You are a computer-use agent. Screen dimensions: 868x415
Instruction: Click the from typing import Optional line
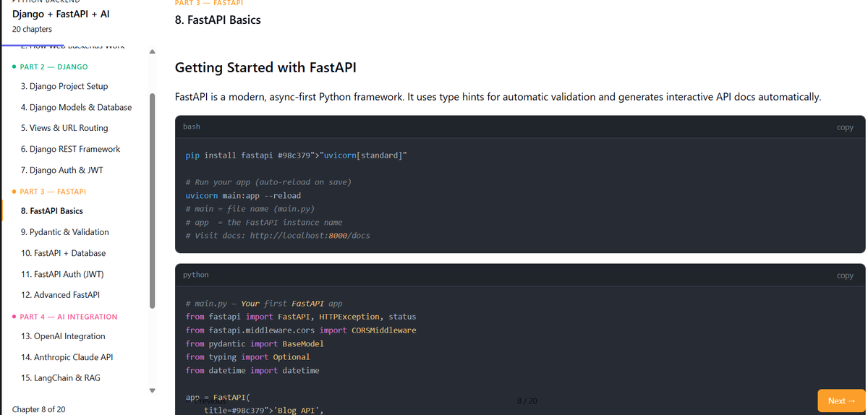point(247,357)
